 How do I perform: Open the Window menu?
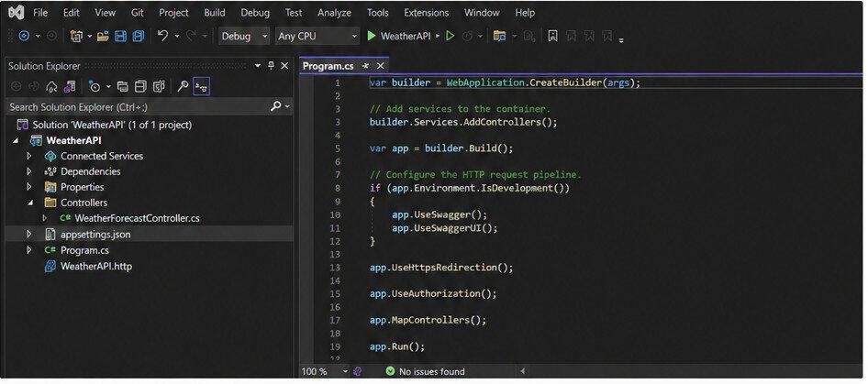482,12
